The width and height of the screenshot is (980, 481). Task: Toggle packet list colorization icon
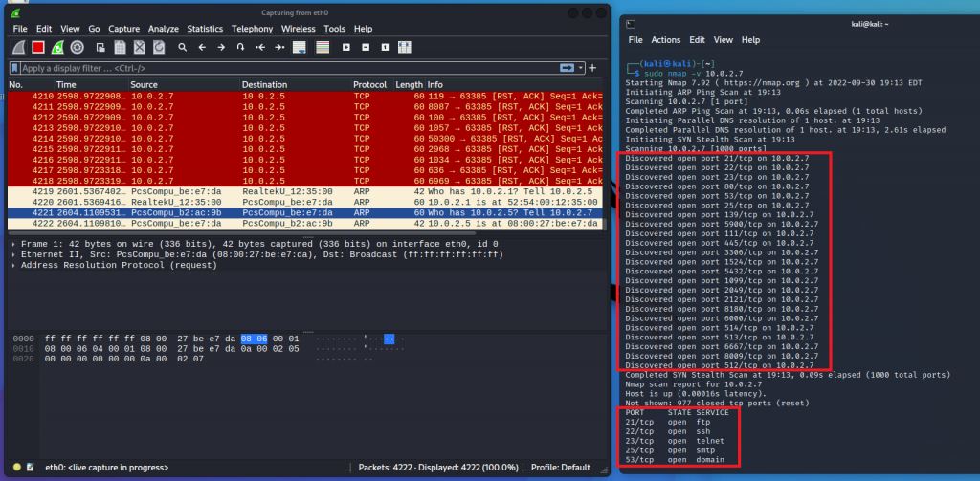323,47
